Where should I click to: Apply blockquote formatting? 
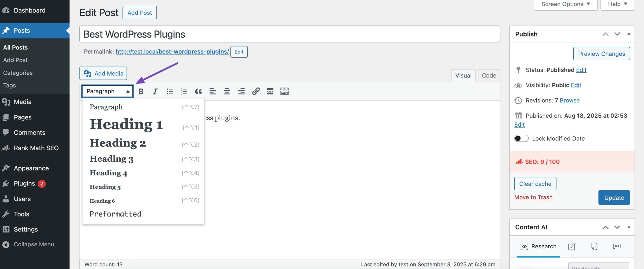198,91
